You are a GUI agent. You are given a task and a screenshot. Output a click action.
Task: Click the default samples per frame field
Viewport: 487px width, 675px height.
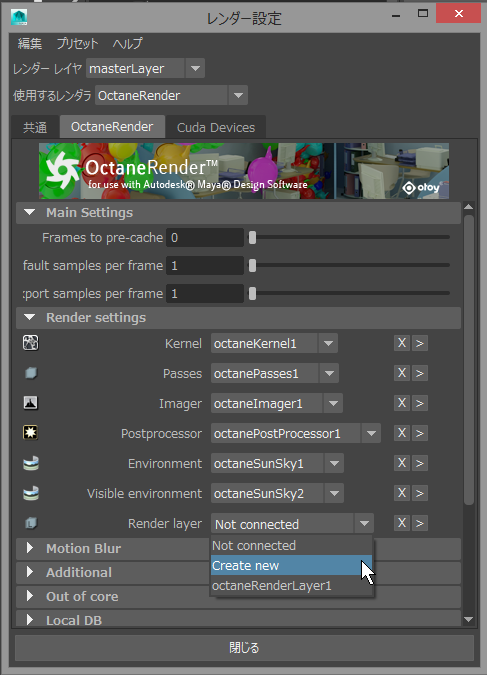205,266
